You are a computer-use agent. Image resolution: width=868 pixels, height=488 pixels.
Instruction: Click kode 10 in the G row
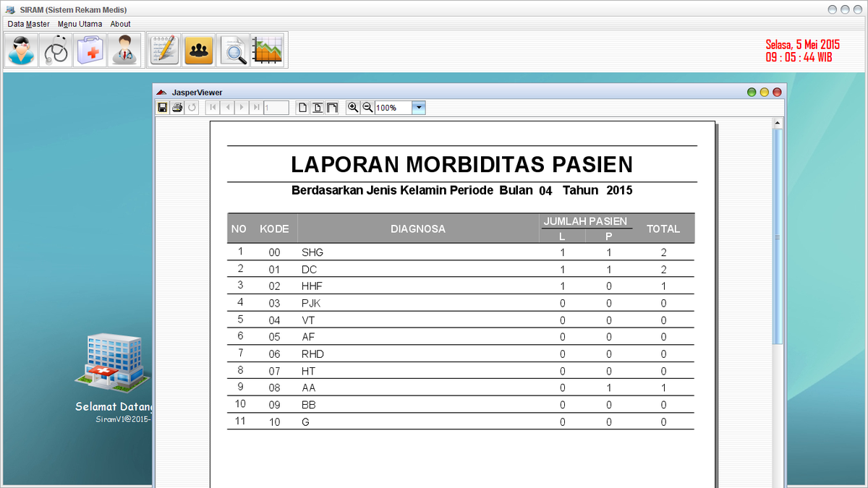(x=274, y=422)
